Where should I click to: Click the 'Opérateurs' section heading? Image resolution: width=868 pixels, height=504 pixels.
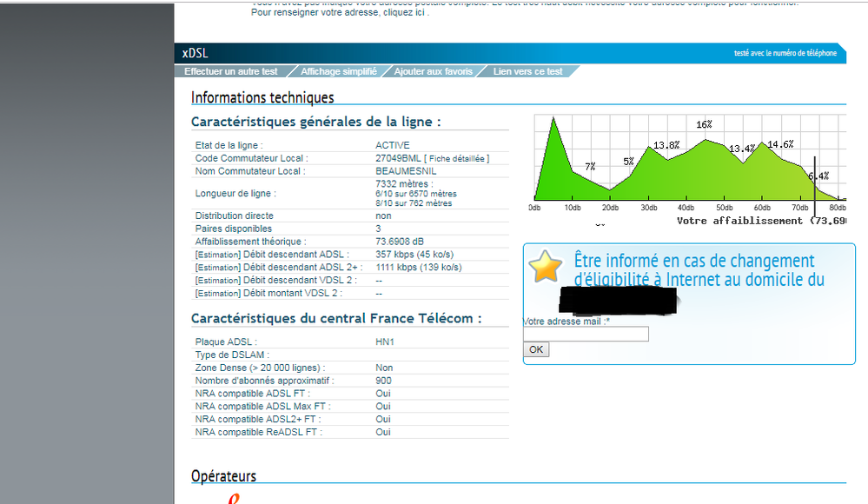(x=223, y=476)
